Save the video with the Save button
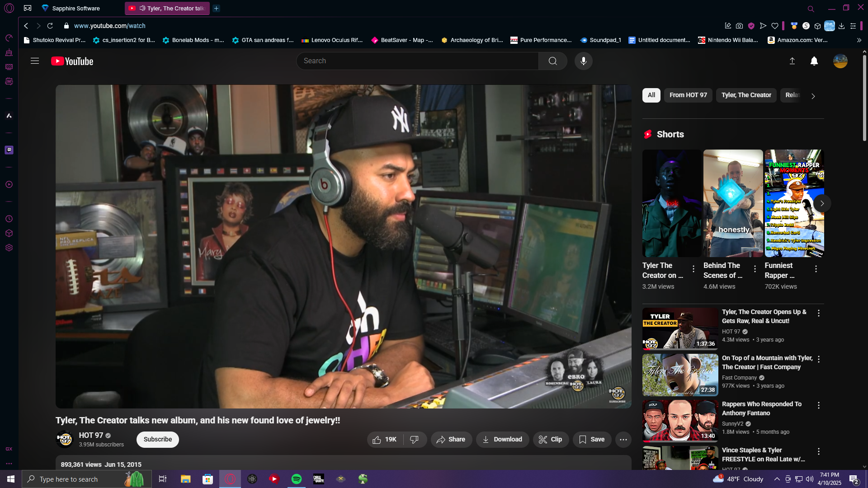 pos(592,439)
